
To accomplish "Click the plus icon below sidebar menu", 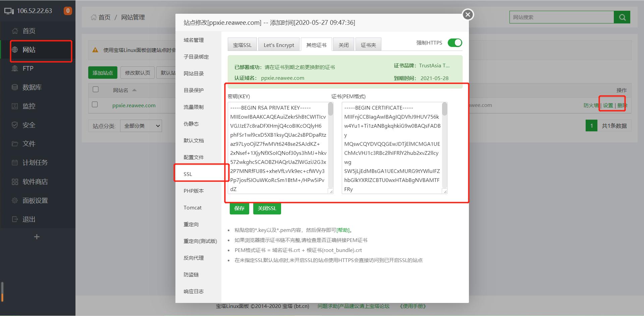I will point(37,237).
